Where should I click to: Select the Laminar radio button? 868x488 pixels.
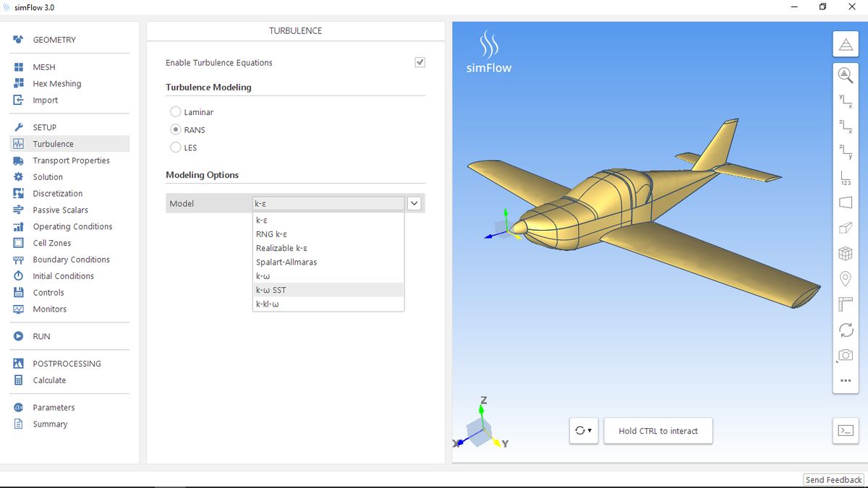[x=176, y=112]
